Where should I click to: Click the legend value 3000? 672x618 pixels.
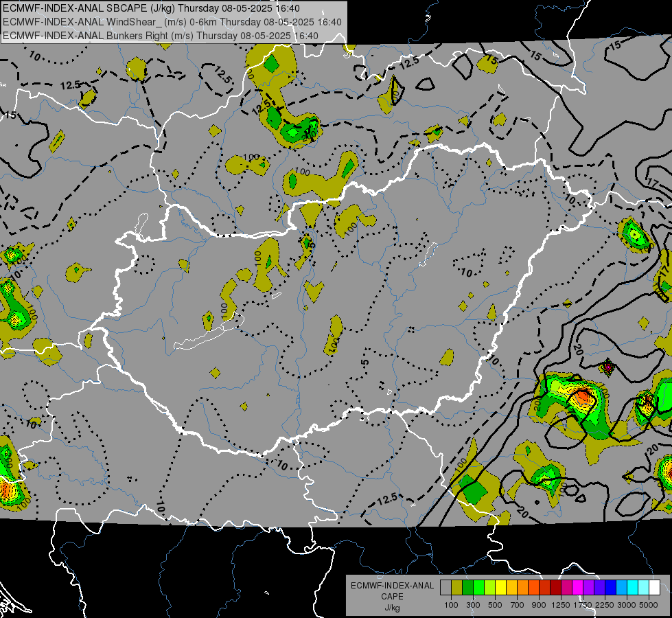click(x=627, y=605)
